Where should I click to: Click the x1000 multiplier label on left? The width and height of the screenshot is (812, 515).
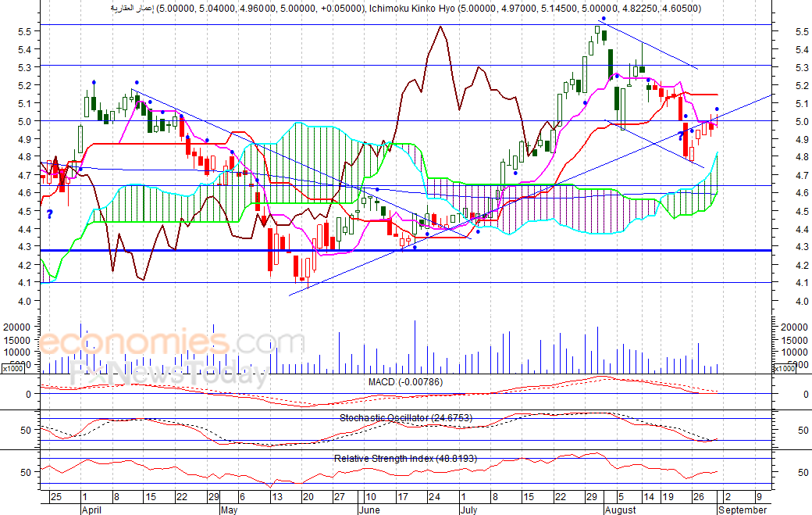pyautogui.click(x=12, y=368)
